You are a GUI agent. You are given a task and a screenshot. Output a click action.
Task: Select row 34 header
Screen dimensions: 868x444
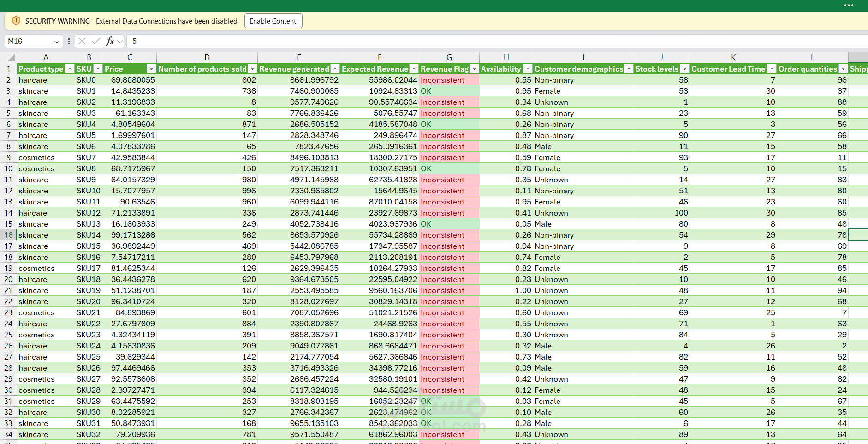[8, 434]
